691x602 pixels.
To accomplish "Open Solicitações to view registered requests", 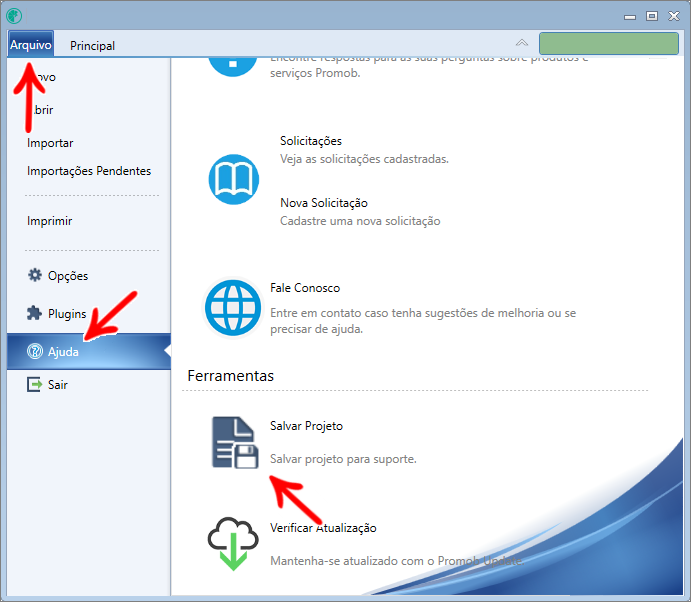I will (311, 141).
